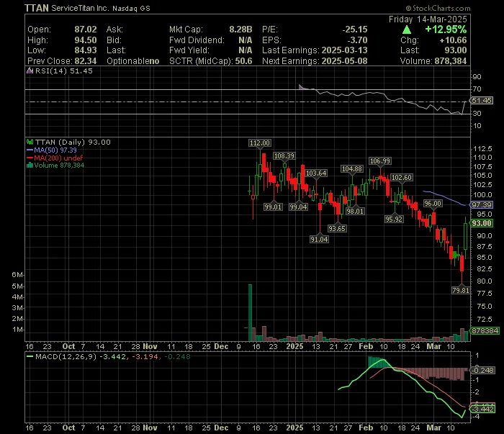
Task: Click the 112.00 high price label
Action: 260,143
